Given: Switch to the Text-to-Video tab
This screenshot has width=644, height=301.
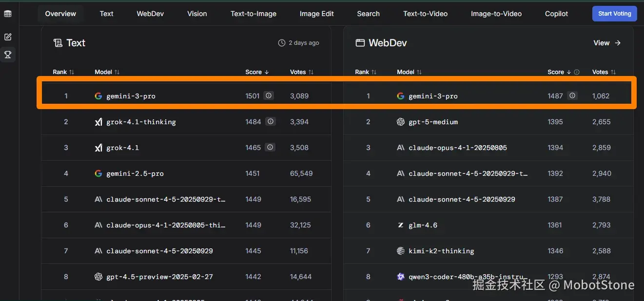Looking at the screenshot, I should pos(425,14).
